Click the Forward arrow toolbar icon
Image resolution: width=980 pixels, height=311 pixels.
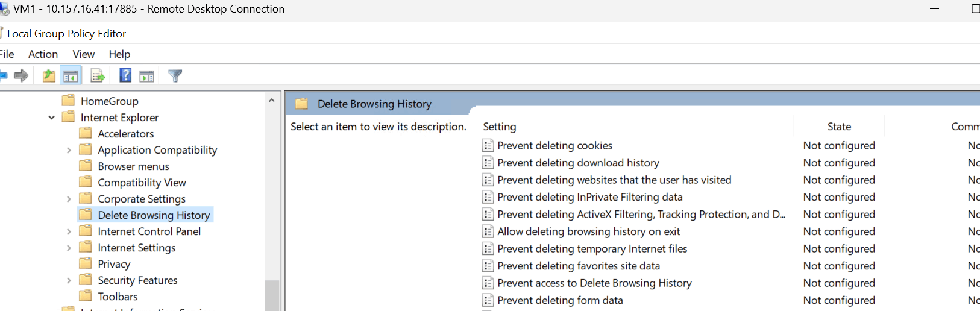21,76
